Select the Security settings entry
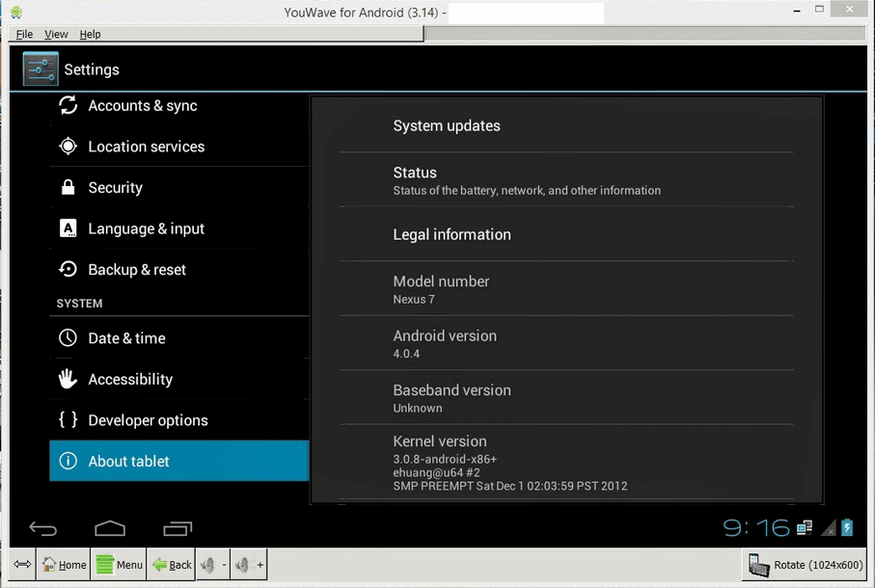875x588 pixels. 179,187
